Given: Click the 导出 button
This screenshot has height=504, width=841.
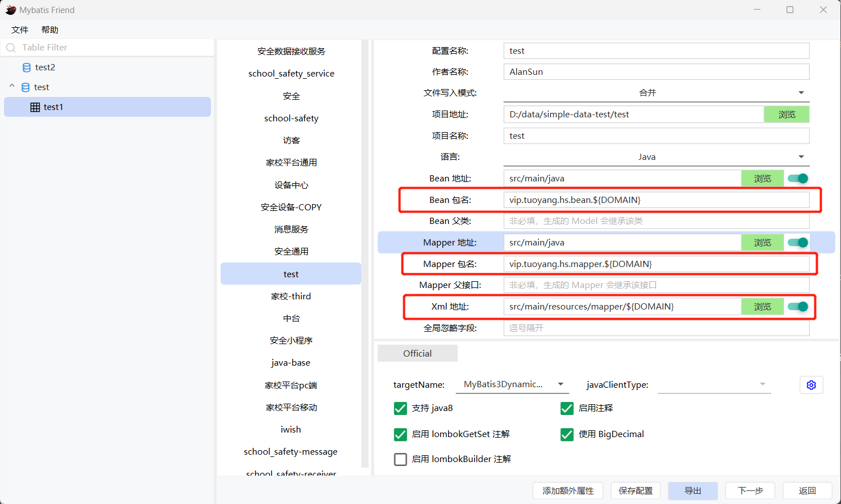Looking at the screenshot, I should (693, 491).
